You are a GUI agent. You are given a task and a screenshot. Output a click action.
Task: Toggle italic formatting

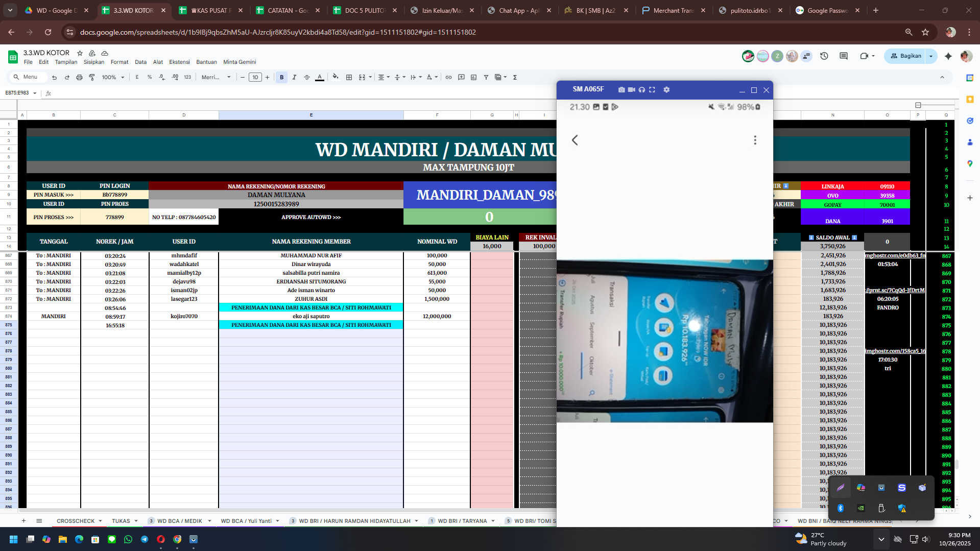pos(294,77)
